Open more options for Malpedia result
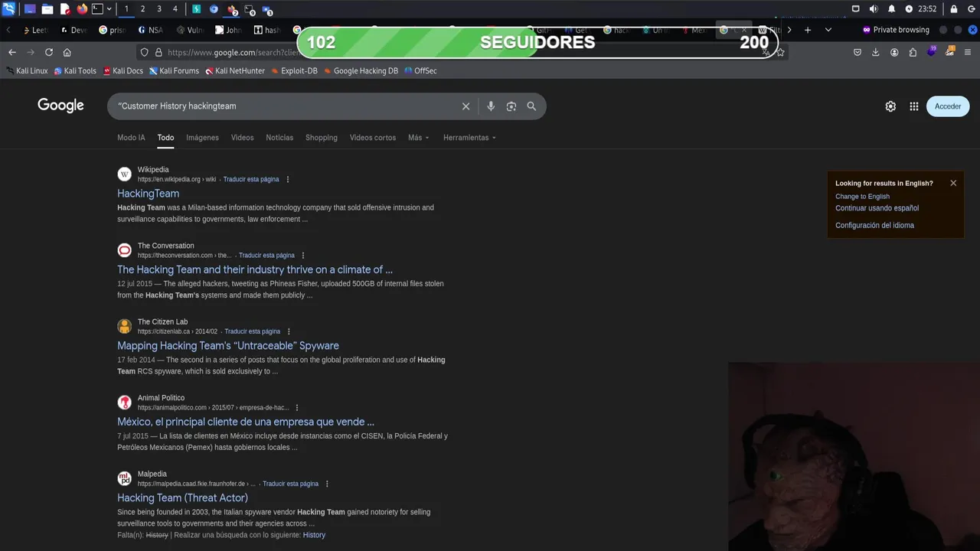The image size is (980, 551). [327, 484]
